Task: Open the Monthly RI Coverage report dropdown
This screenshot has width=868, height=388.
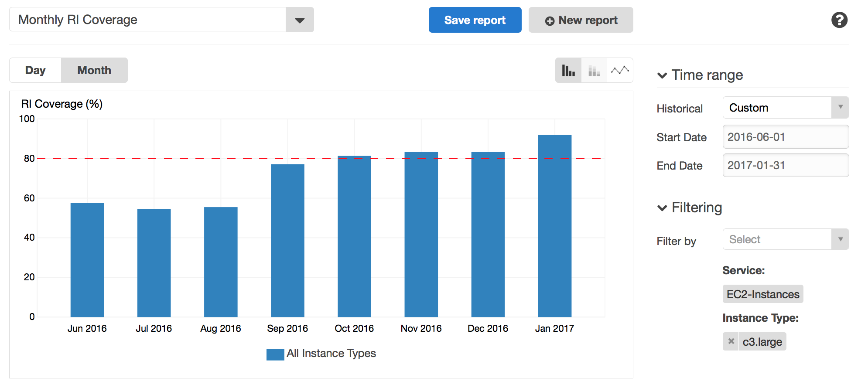Action: (300, 20)
